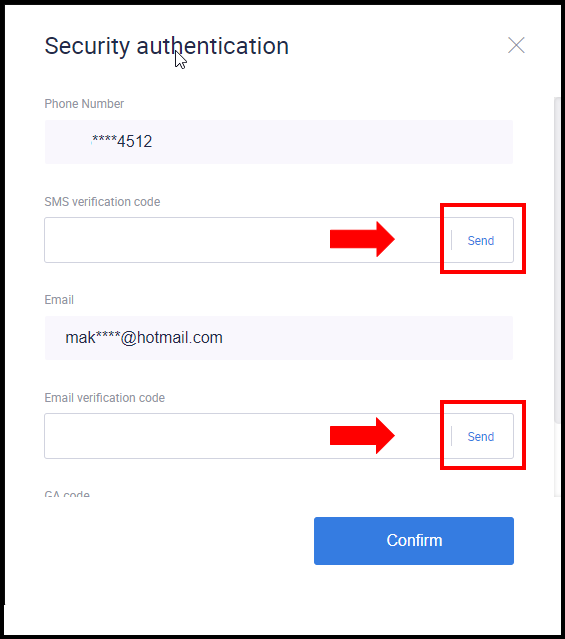Viewport: 565px width, 639px height.
Task: Send the SMS verification code
Action: tap(481, 240)
